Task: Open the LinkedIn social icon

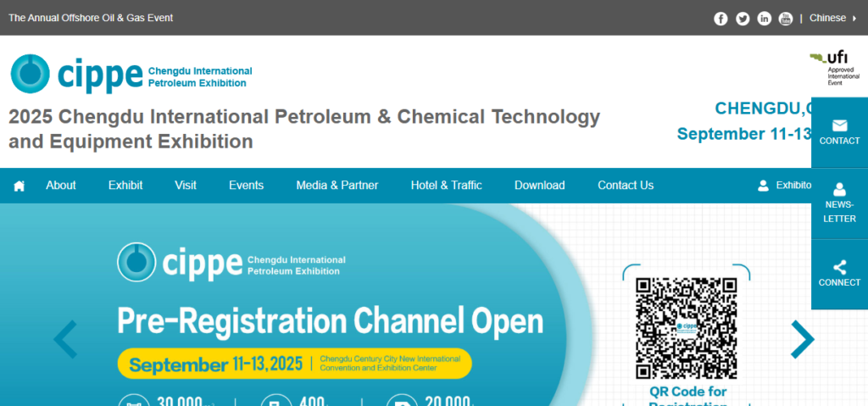Action: (764, 19)
